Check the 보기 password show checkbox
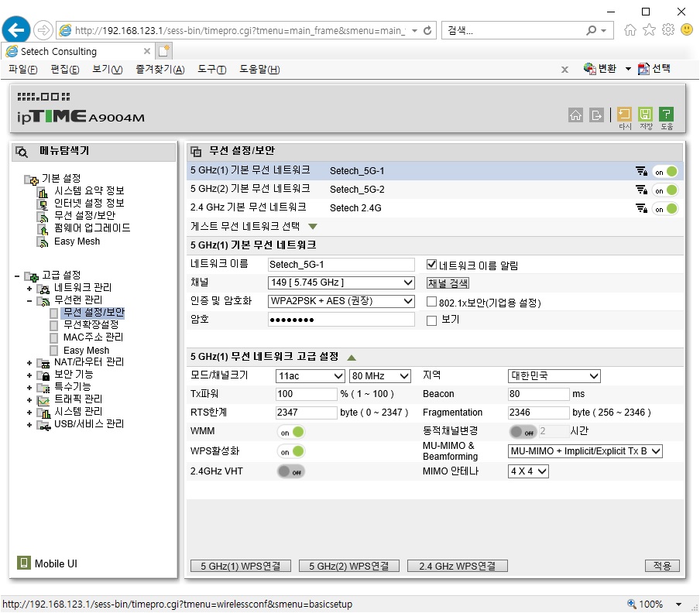Viewport: 700px width, 613px height. 431,320
